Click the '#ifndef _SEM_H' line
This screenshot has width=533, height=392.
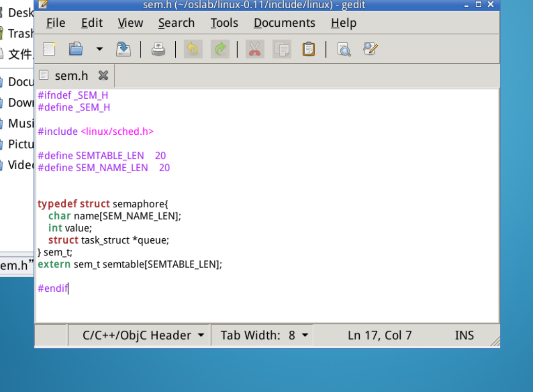point(73,95)
